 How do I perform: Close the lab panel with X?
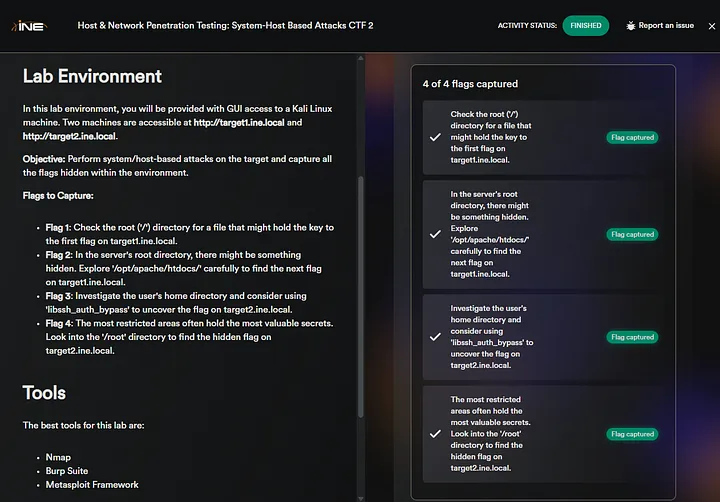[711, 26]
